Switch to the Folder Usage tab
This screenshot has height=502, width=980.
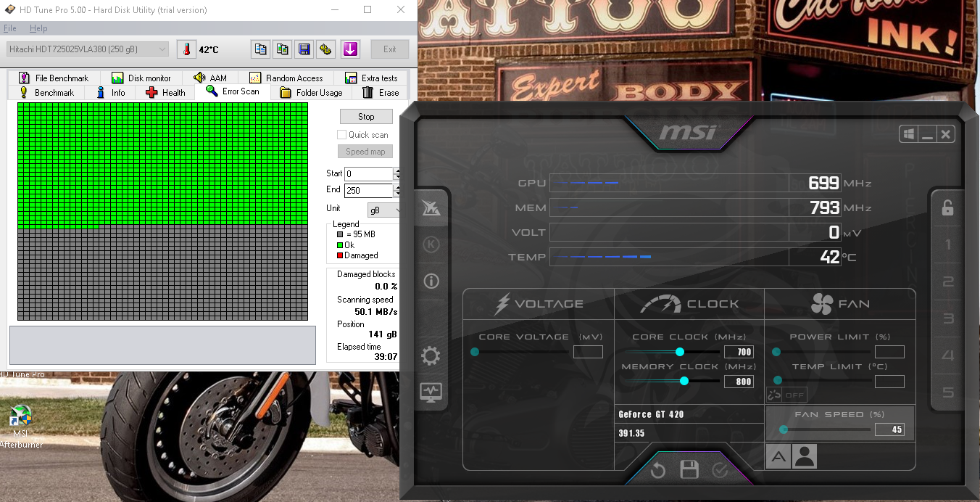311,92
